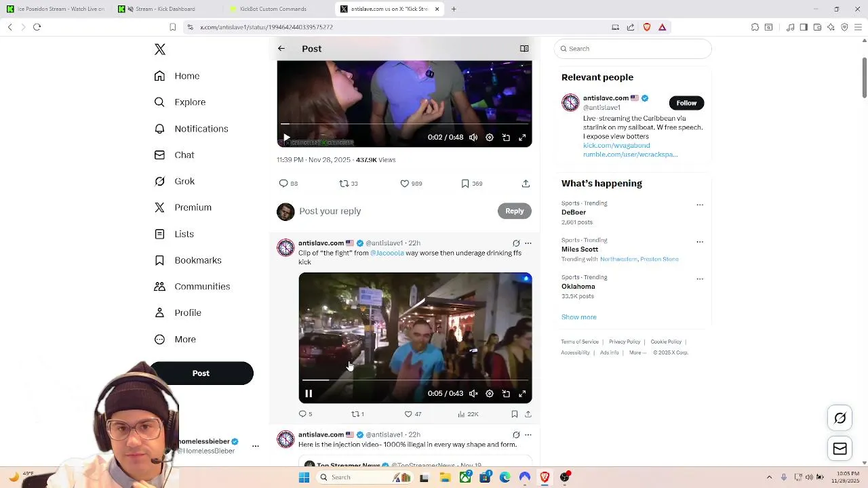Image resolution: width=868 pixels, height=488 pixels.
Task: Fullscreen the top video
Action: click(522, 138)
